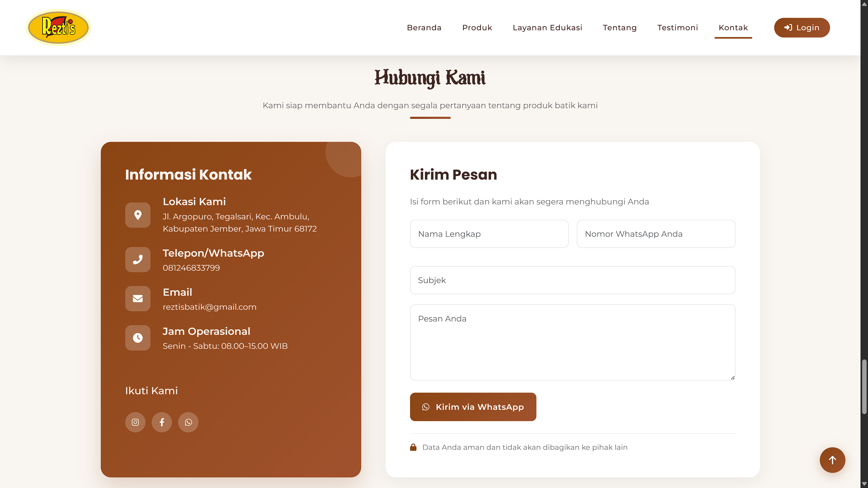Open the Facebook social icon

pos(162,422)
